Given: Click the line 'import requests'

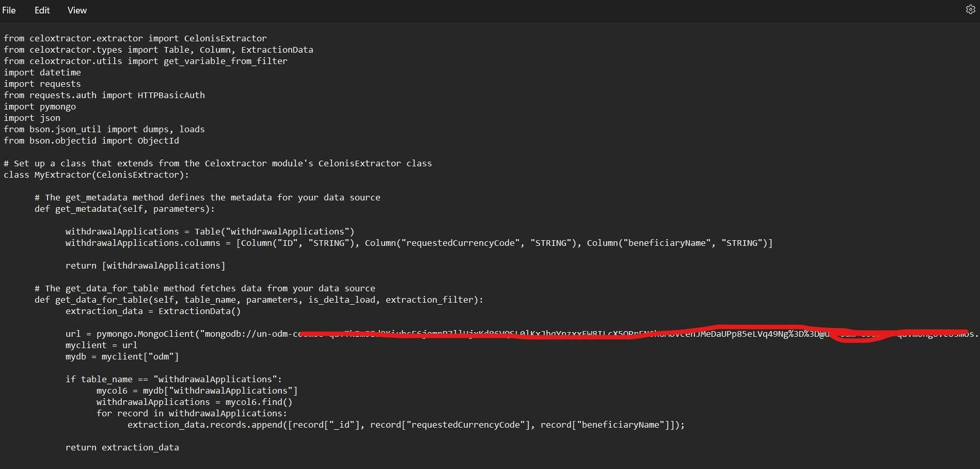Looking at the screenshot, I should click(x=42, y=84).
